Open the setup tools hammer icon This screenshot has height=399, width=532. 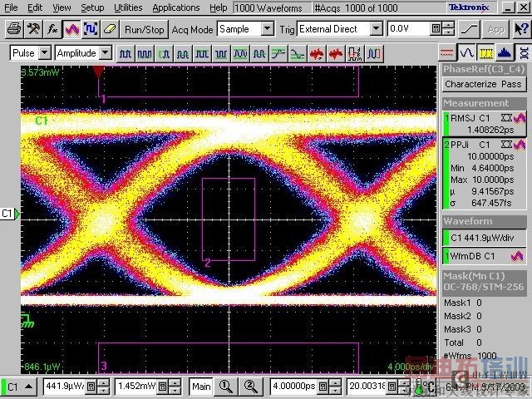[33, 30]
